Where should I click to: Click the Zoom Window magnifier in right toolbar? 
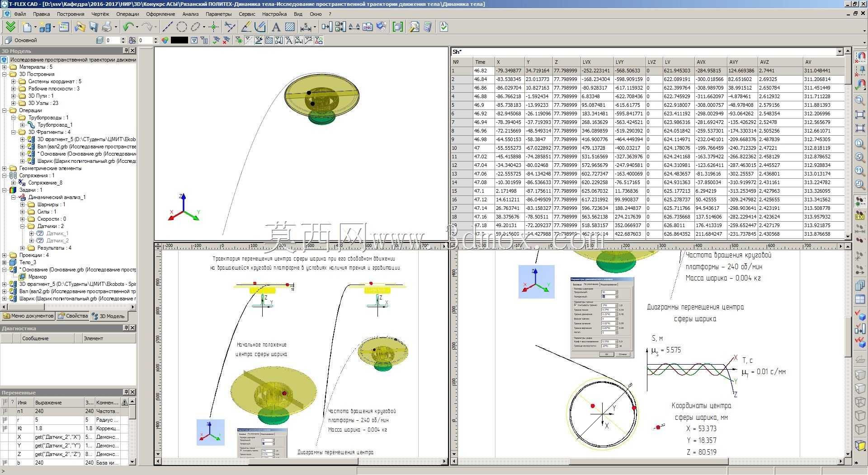(x=860, y=100)
